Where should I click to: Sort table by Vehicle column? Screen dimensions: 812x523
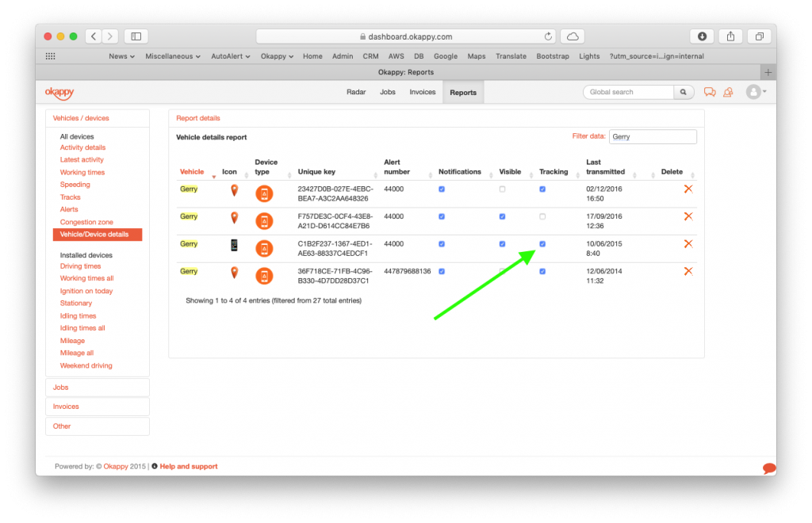click(192, 172)
